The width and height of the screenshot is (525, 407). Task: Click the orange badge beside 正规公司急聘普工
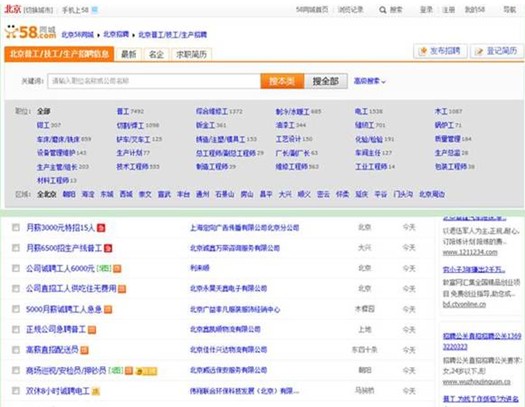(92, 330)
